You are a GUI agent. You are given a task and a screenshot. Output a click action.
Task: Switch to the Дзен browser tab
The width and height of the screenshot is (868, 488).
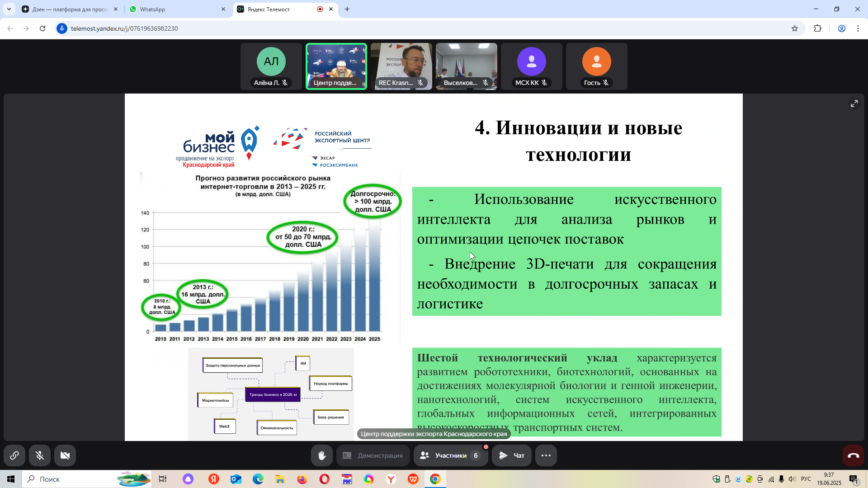68,9
